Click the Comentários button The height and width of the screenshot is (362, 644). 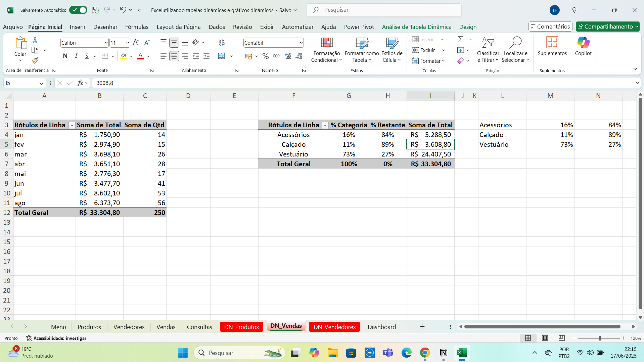pyautogui.click(x=550, y=27)
